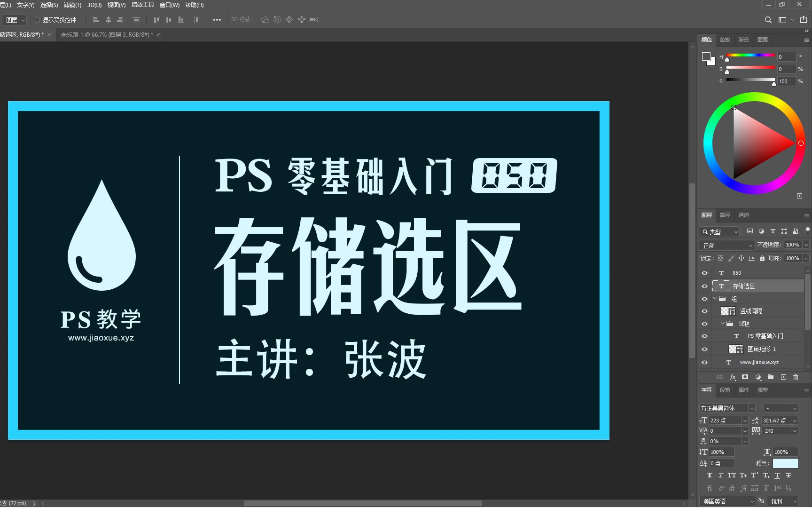Viewport: 812px width, 508px height.
Task: Click align horizontal centers icon
Action: [x=108, y=20]
